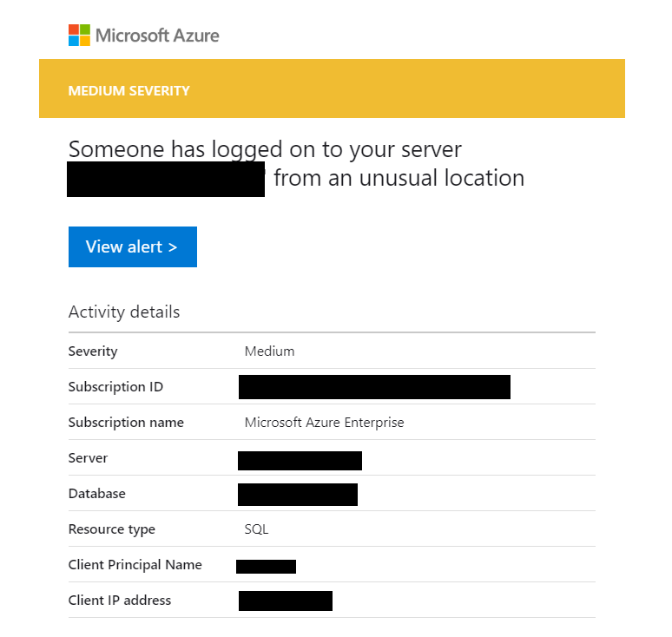This screenshot has width=672, height=637.
Task: Click the redacted Client IP address value
Action: click(x=286, y=601)
